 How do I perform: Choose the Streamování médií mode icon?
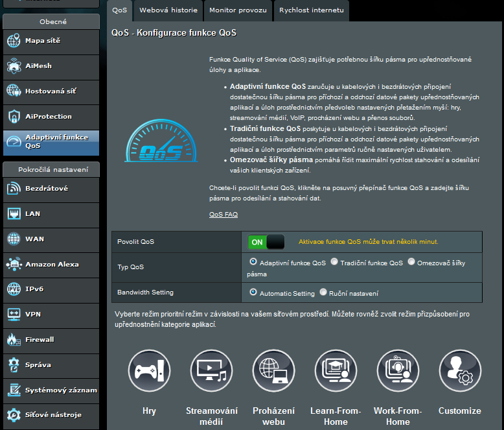point(211,372)
